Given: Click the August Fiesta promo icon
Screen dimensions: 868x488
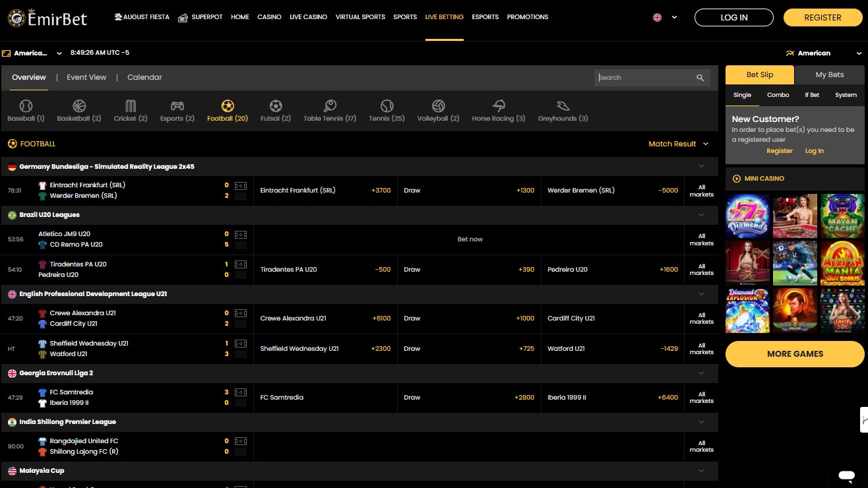Looking at the screenshot, I should (118, 17).
